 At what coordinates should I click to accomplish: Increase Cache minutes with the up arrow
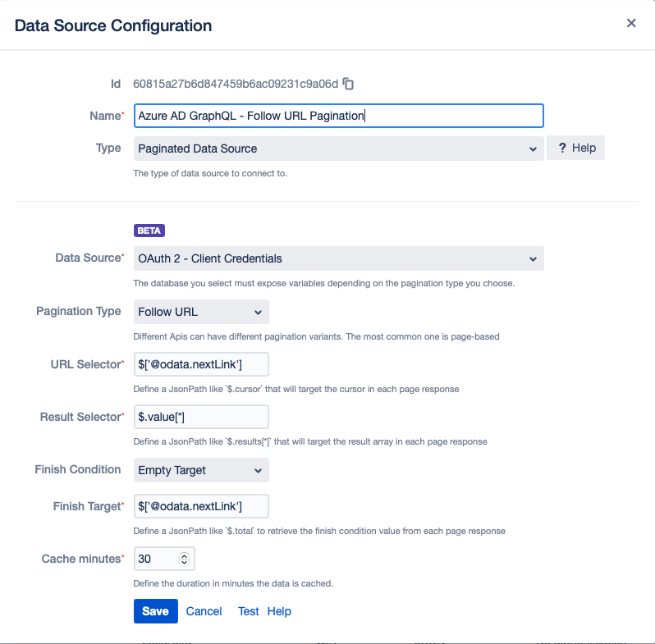(x=185, y=555)
